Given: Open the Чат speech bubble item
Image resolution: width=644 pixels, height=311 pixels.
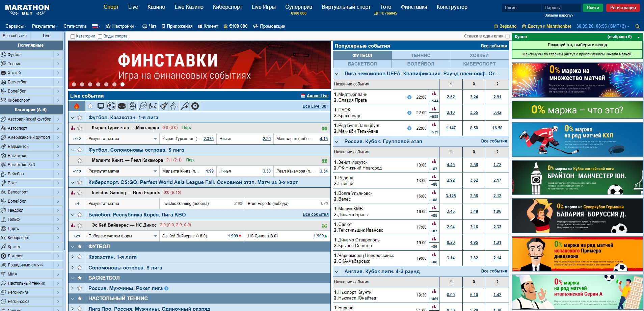Looking at the screenshot, I should (150, 26).
